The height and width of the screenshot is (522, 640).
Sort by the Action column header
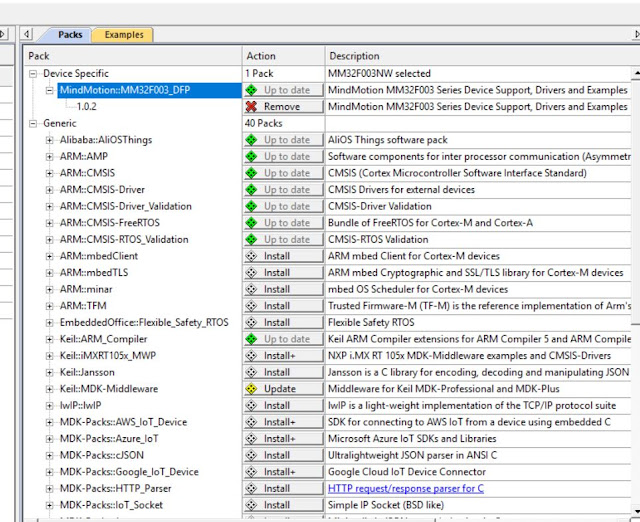(x=284, y=56)
